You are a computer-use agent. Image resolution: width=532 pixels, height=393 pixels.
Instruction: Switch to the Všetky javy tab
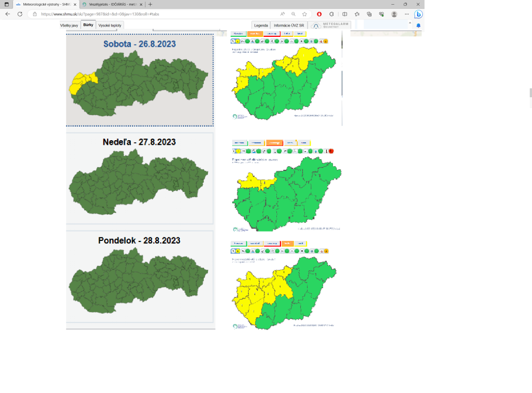(x=69, y=25)
